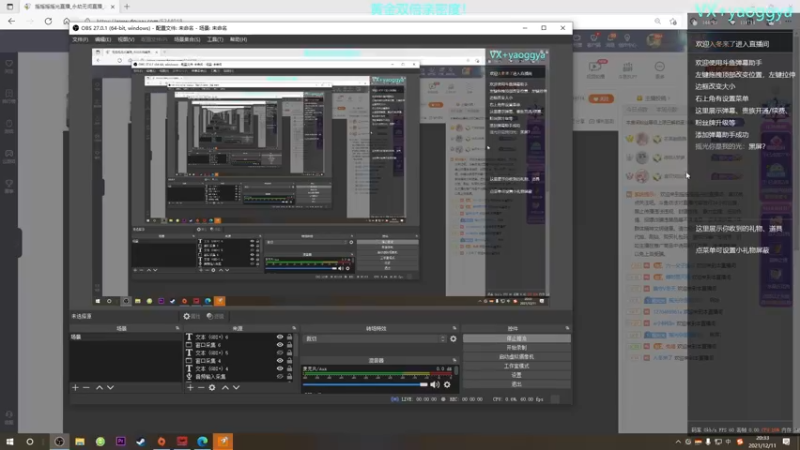Screen dimensions: 800x450
Task: Click the browser refresh button
Action: (x=48, y=21)
